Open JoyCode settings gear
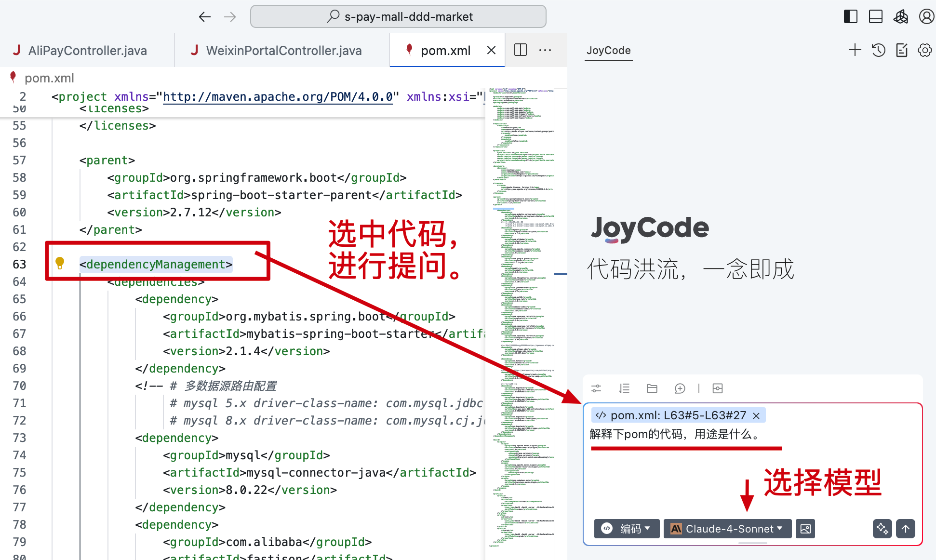936x560 pixels. point(924,50)
